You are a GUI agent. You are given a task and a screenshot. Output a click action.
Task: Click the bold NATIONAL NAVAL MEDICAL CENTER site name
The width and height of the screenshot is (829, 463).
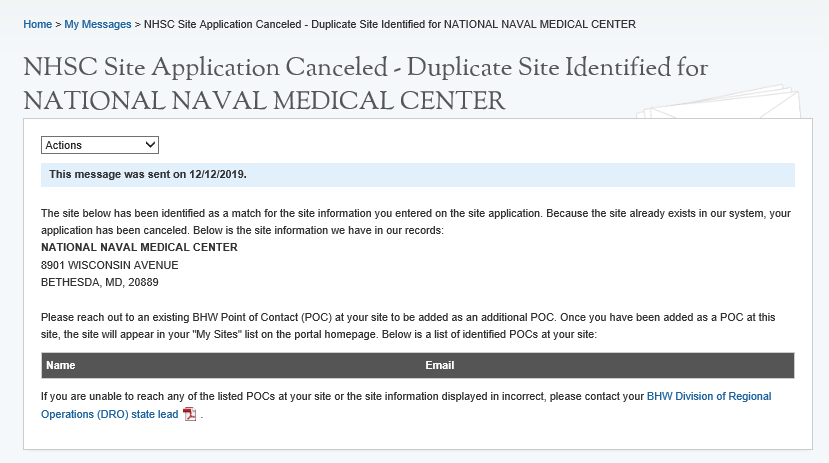pyautogui.click(x=139, y=247)
